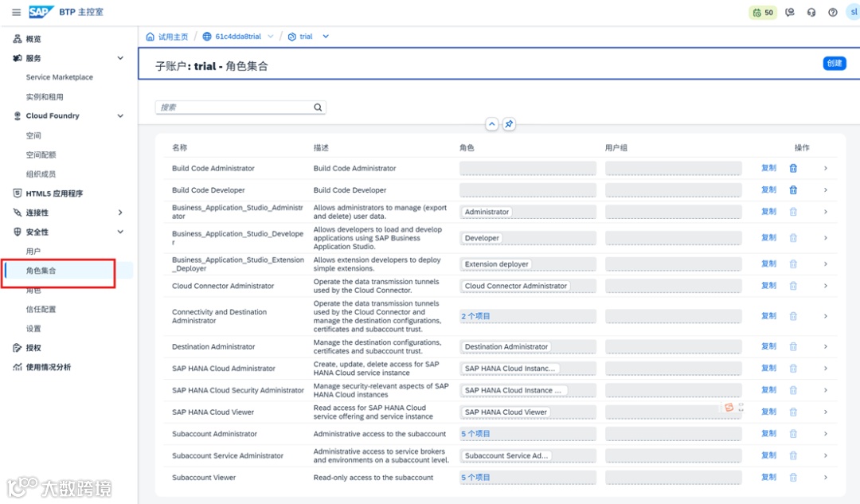Image resolution: width=860 pixels, height=504 pixels.
Task: Open the hamburger navigation menu
Action: pos(17,12)
